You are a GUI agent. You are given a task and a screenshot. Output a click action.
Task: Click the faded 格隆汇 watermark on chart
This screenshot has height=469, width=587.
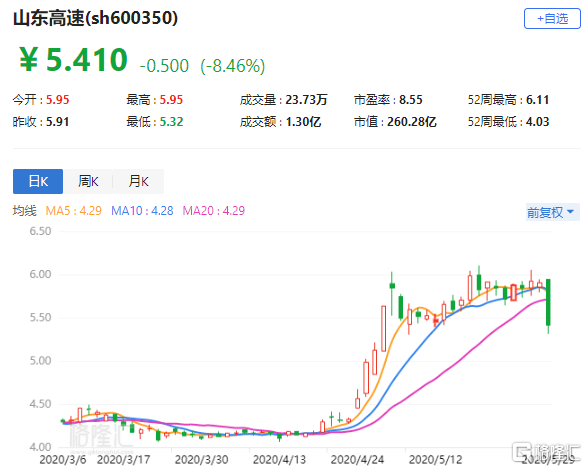100,434
